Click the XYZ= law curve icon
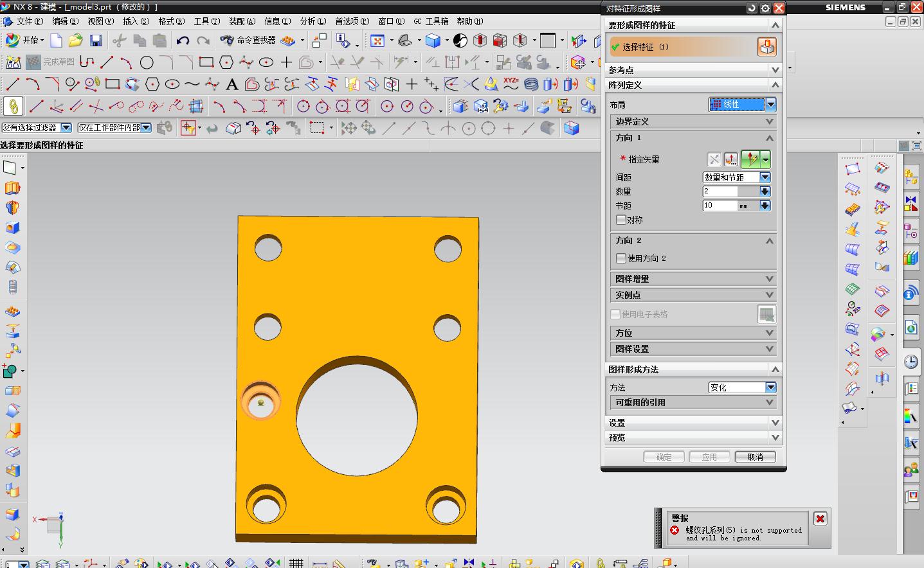Screen dimensions: 924x568 pyautogui.click(x=511, y=83)
